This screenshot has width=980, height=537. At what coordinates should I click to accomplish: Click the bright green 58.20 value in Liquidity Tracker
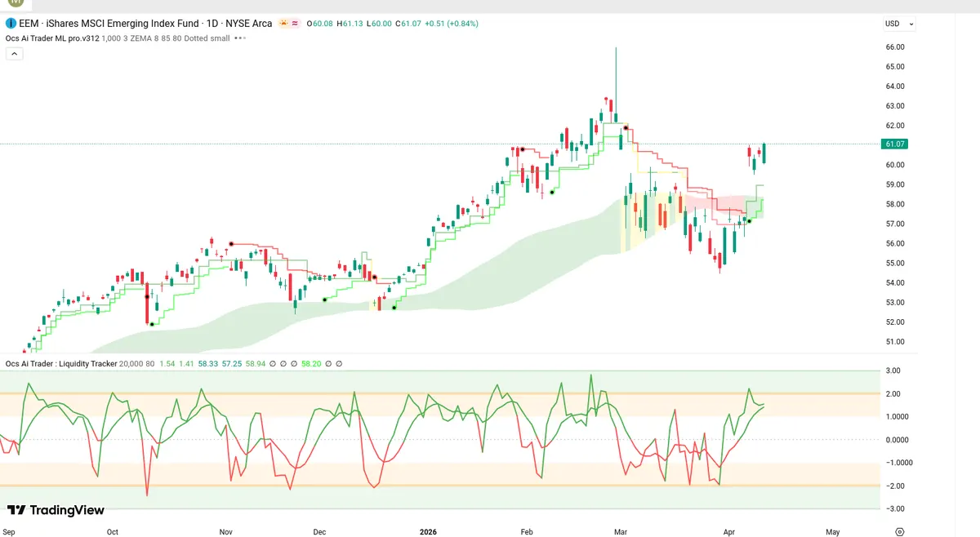[310, 363]
